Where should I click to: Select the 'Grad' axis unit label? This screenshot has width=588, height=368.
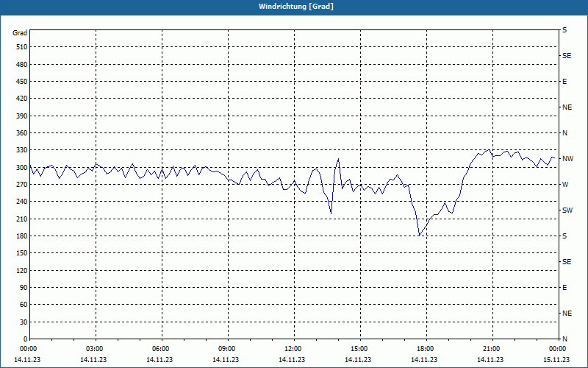click(x=20, y=33)
